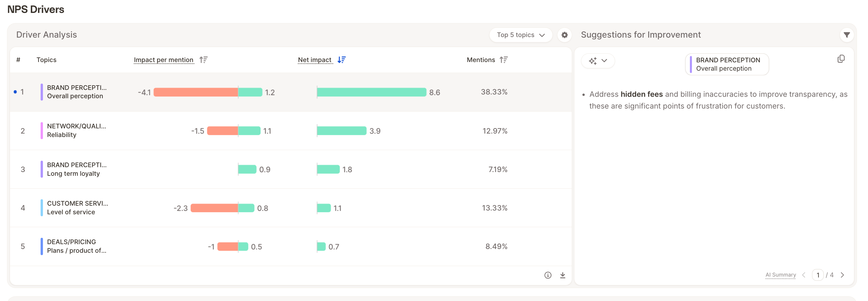Open the AI Summary link
This screenshot has height=301, width=868.
pos(780,275)
